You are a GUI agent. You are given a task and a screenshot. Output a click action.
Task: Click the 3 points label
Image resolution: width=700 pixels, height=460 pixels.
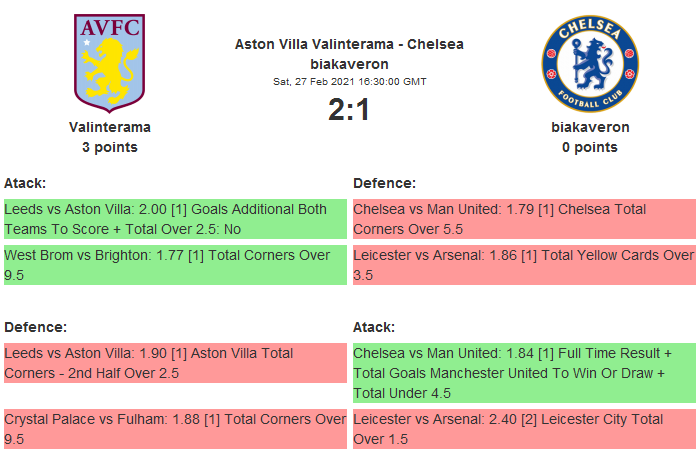click(x=110, y=147)
